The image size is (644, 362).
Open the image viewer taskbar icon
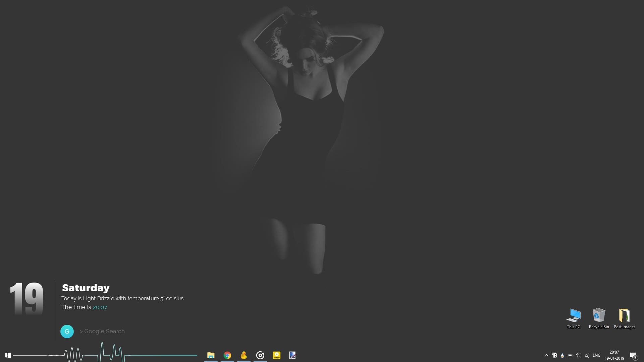(292, 355)
